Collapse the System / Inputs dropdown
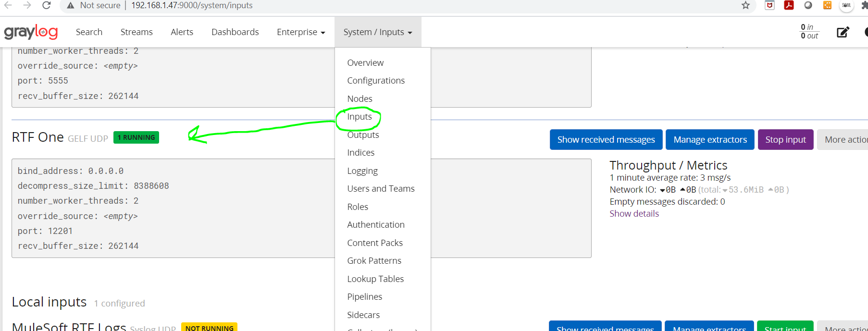Screen dimensions: 868x331 pyautogui.click(x=378, y=32)
